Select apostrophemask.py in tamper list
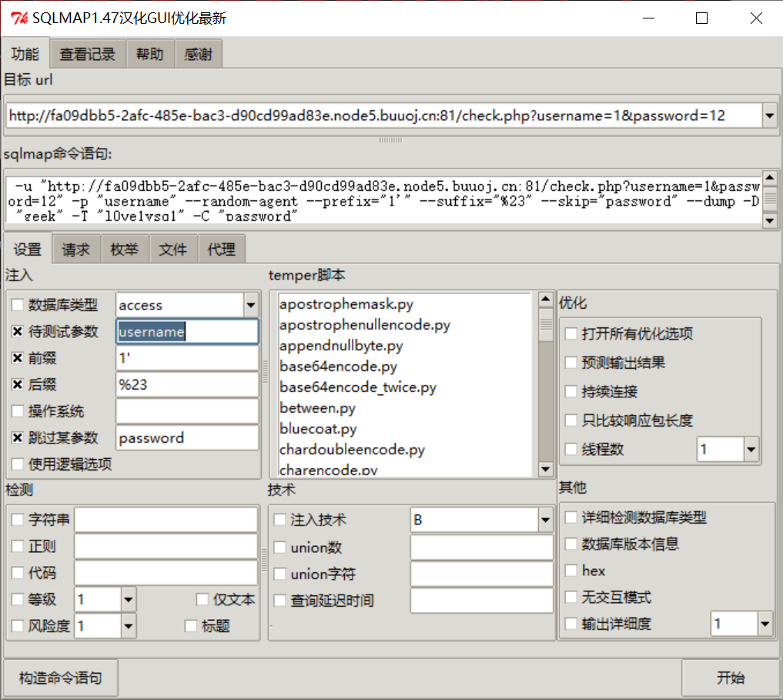The width and height of the screenshot is (783, 700). (346, 303)
